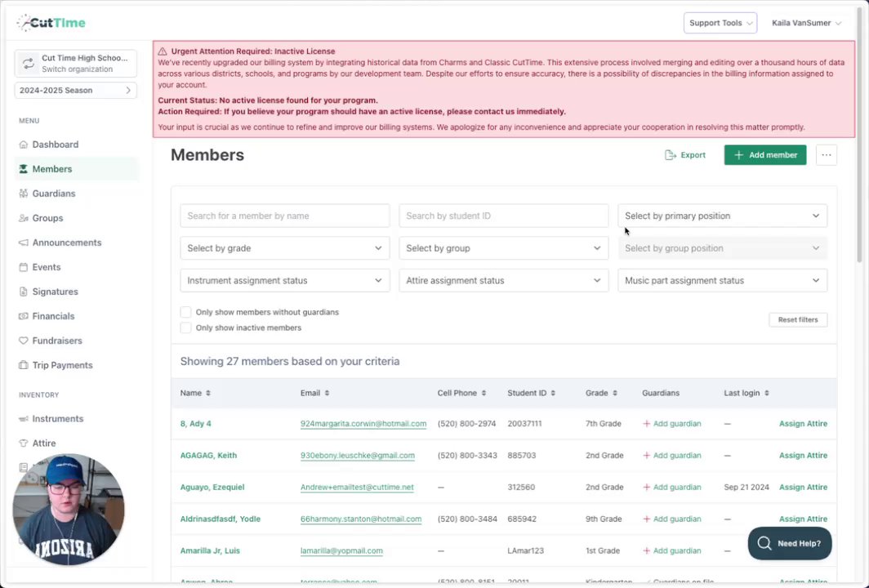This screenshot has height=588, width=869.
Task: Click the Trip Payments icon
Action: point(24,365)
